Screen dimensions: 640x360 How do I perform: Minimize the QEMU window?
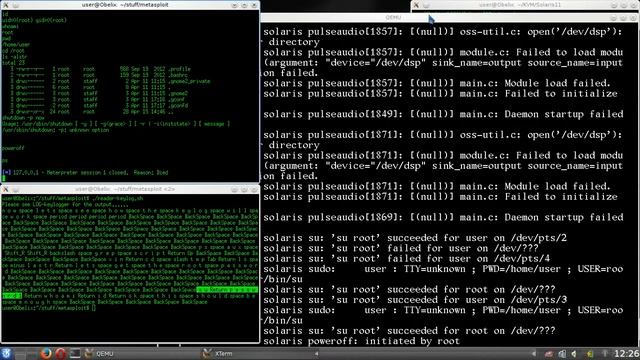[613, 18]
